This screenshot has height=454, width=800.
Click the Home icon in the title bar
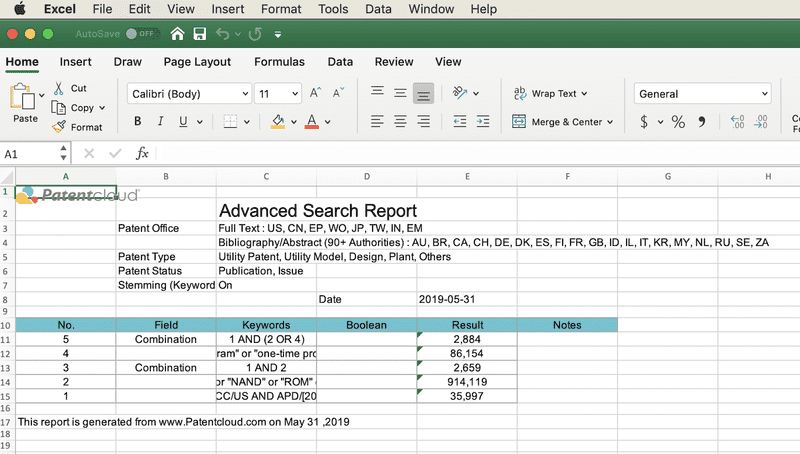177,34
